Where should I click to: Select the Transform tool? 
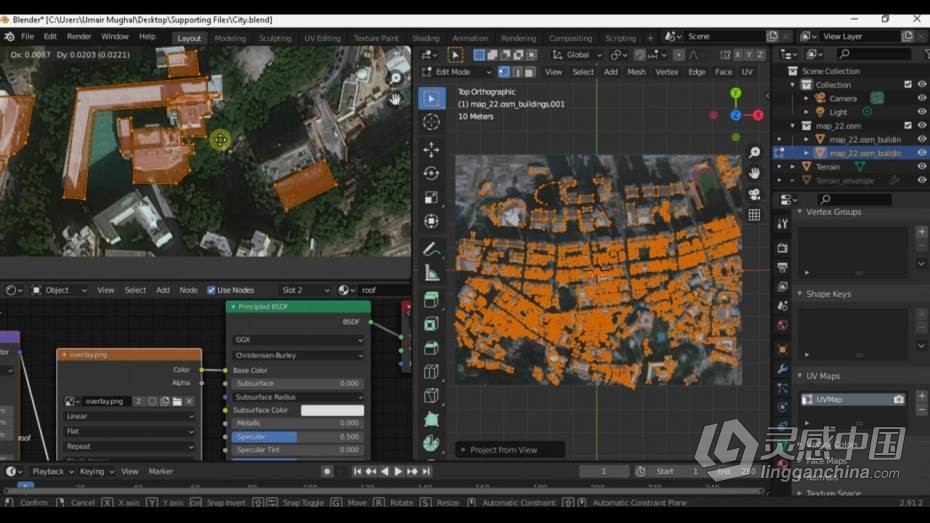tap(432, 221)
